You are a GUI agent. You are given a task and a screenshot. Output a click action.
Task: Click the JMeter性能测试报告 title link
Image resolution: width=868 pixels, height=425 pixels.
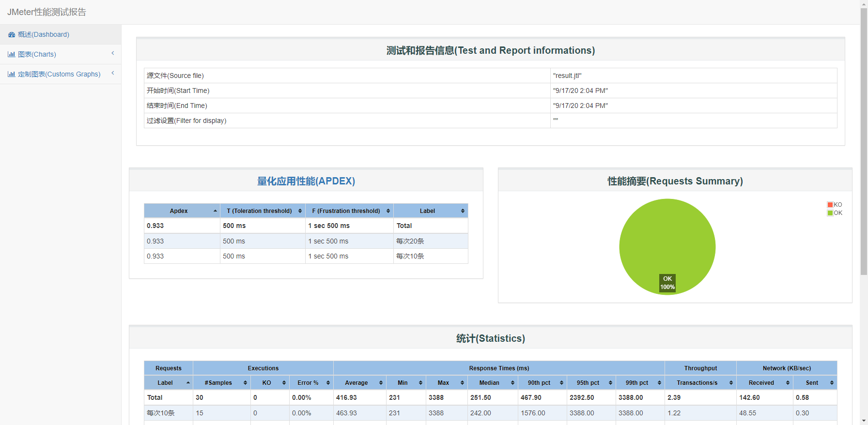click(46, 12)
